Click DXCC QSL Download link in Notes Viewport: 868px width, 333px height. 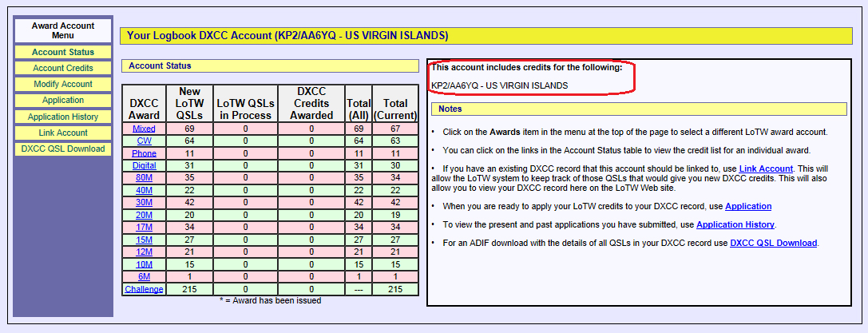(773, 243)
